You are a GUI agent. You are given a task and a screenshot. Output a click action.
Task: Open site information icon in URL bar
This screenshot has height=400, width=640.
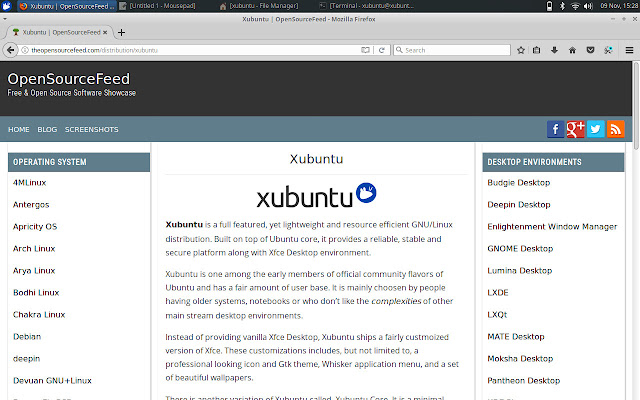[x=24, y=50]
